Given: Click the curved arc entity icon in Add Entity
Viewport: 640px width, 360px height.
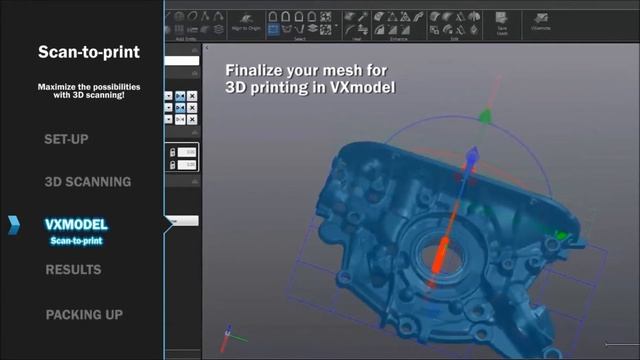Looking at the screenshot, I should [218, 17].
